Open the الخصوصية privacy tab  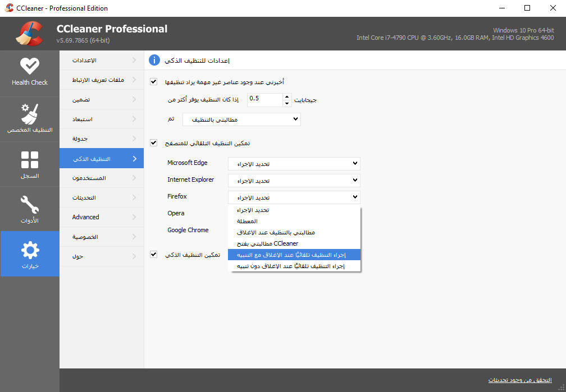coord(102,237)
